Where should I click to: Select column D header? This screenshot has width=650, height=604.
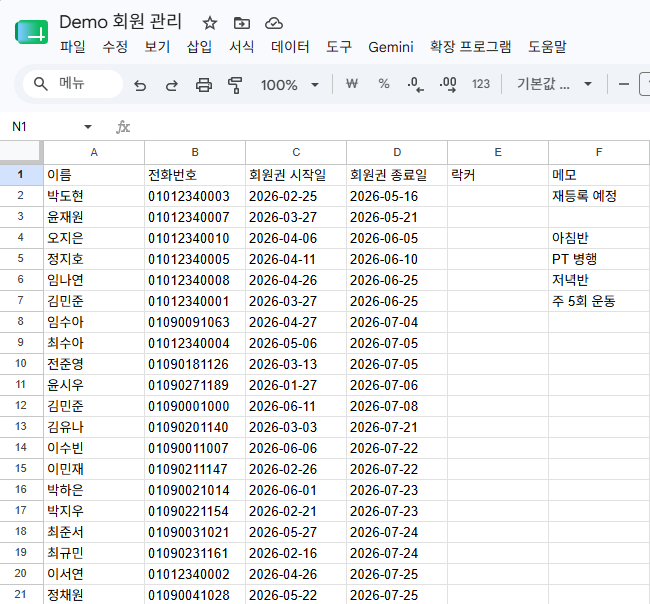click(397, 153)
